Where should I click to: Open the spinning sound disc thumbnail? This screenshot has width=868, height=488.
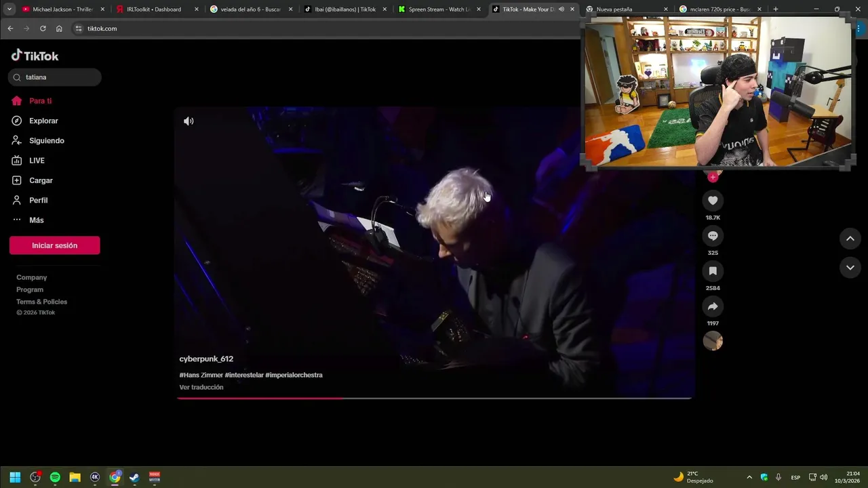713,341
